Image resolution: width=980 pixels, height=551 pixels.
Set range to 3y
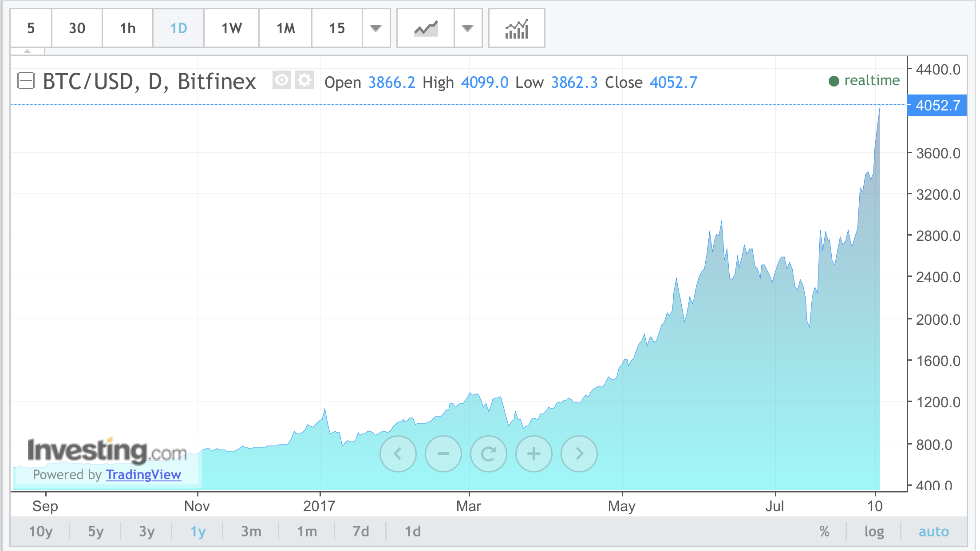point(147,531)
